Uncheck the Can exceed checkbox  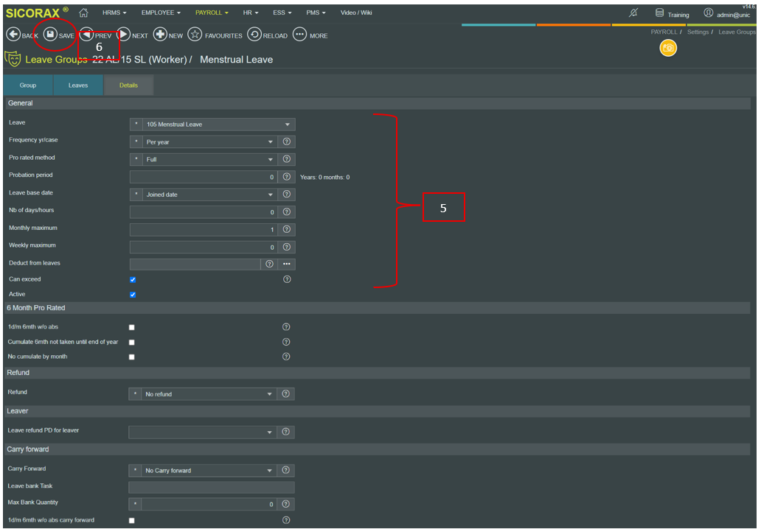tap(133, 279)
